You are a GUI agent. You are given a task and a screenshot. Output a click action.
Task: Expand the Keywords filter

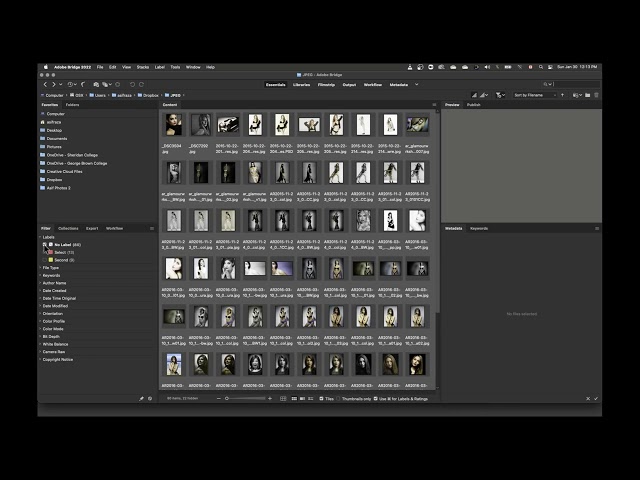tap(40, 276)
